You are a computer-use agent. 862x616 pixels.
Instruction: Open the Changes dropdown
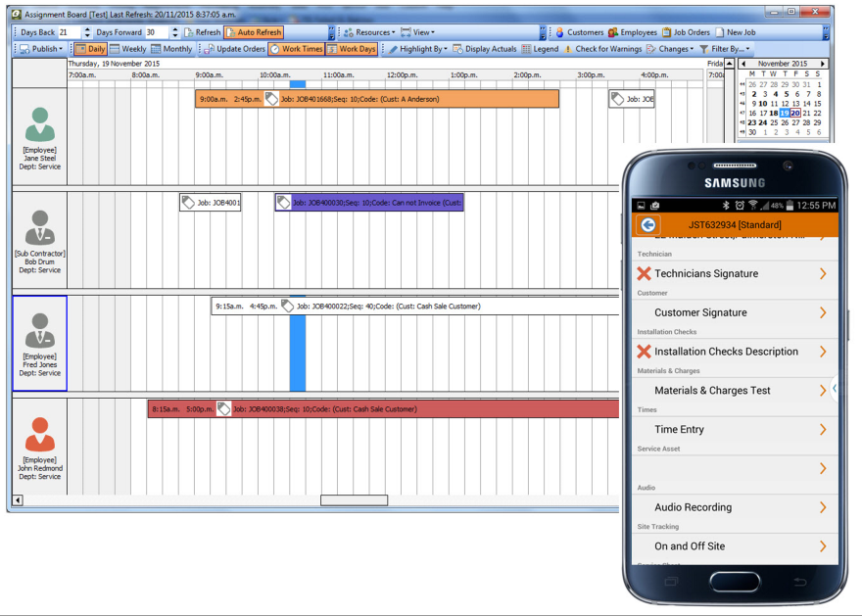pos(670,49)
